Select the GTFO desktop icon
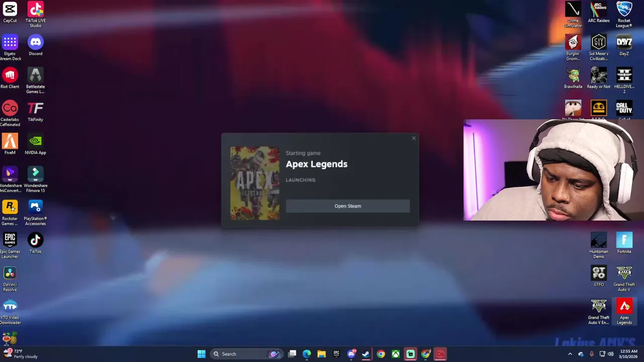 coord(599,277)
